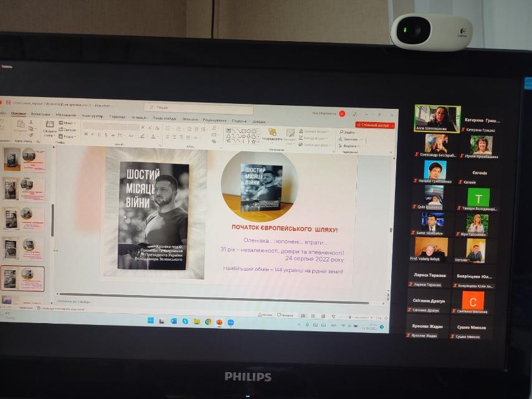This screenshot has width=532, height=399.
Task: Select the first slide thumbnail in panel
Action: coord(24,159)
